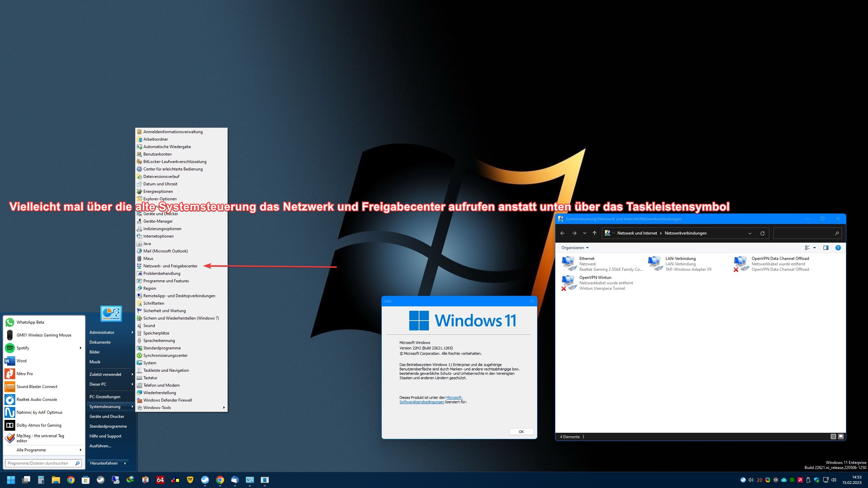The height and width of the screenshot is (488, 868).
Task: Open Dieser PC in the Start menu
Action: [x=111, y=384]
